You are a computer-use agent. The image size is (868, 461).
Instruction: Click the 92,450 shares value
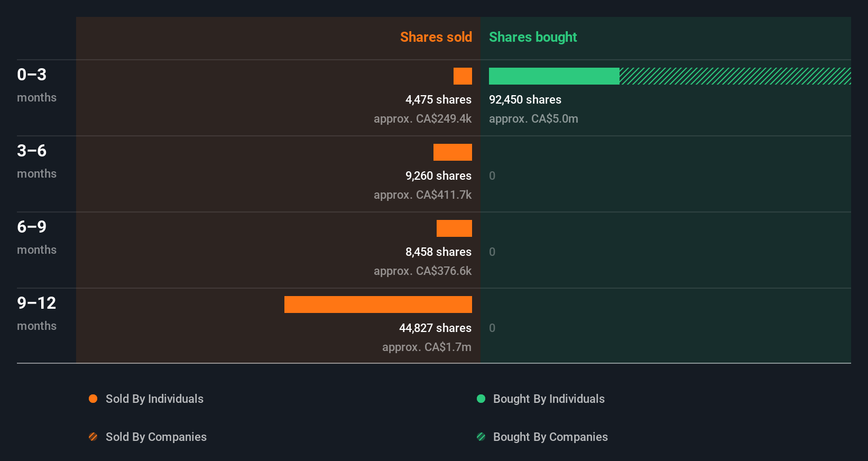coord(525,99)
